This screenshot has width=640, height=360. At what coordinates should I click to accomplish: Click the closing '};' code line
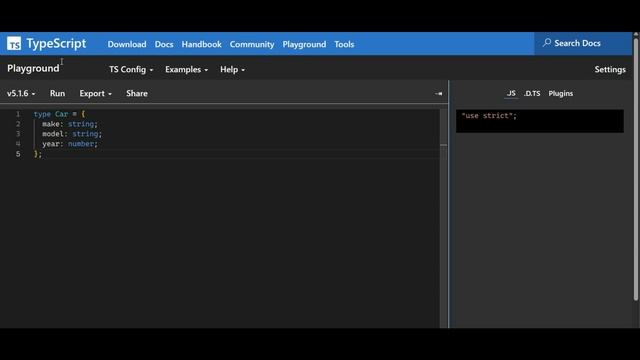click(x=38, y=154)
